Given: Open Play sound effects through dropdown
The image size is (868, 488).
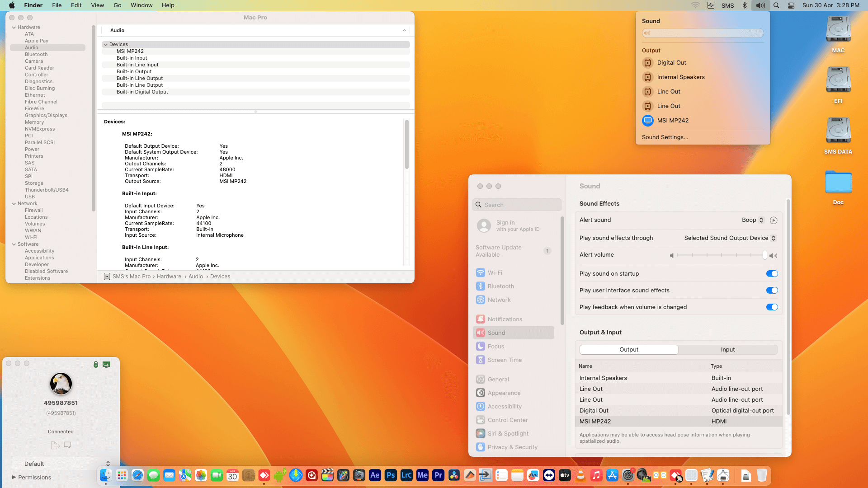Looking at the screenshot, I should (x=730, y=238).
